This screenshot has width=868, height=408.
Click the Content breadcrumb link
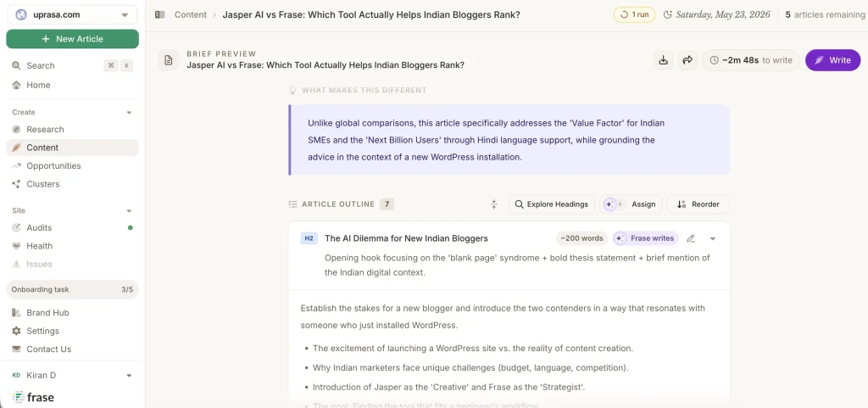(x=191, y=15)
